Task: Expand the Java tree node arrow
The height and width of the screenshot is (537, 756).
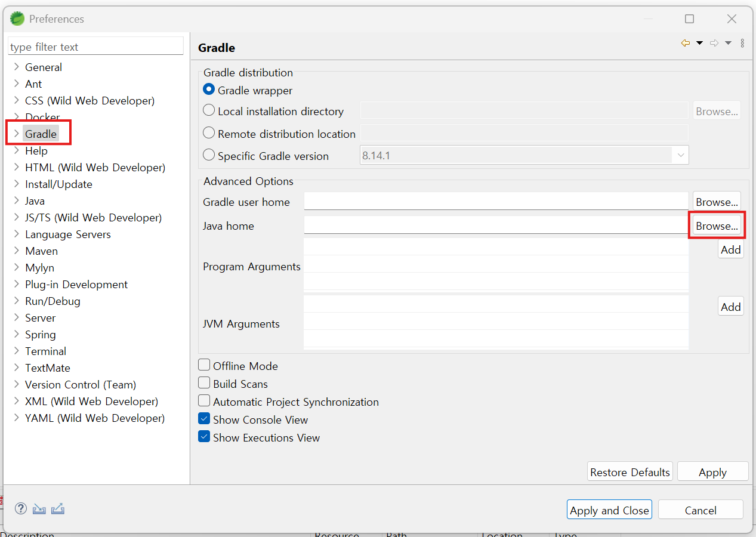Action: 17,200
